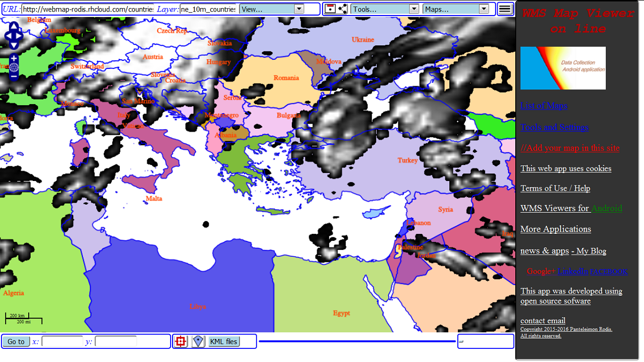Open the hamburger menu at top right
Image resolution: width=644 pixels, height=362 pixels.
coord(505,9)
